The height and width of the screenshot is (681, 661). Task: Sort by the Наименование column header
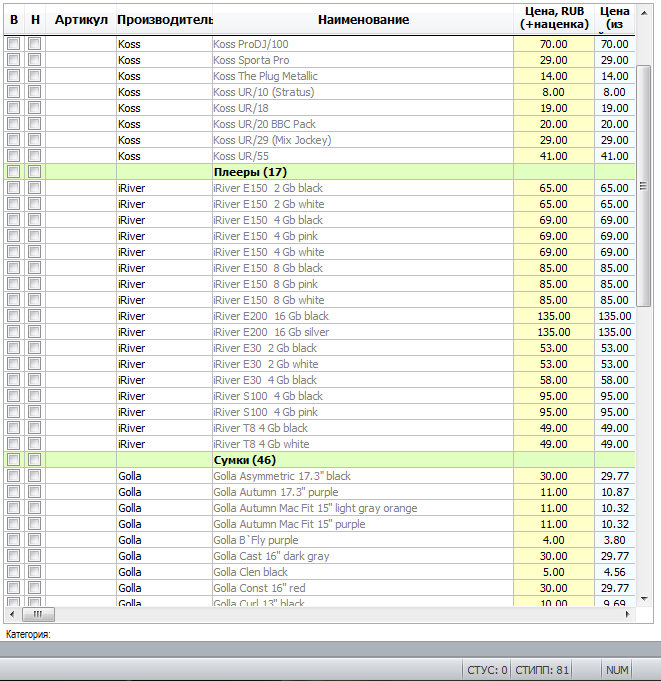coord(363,20)
